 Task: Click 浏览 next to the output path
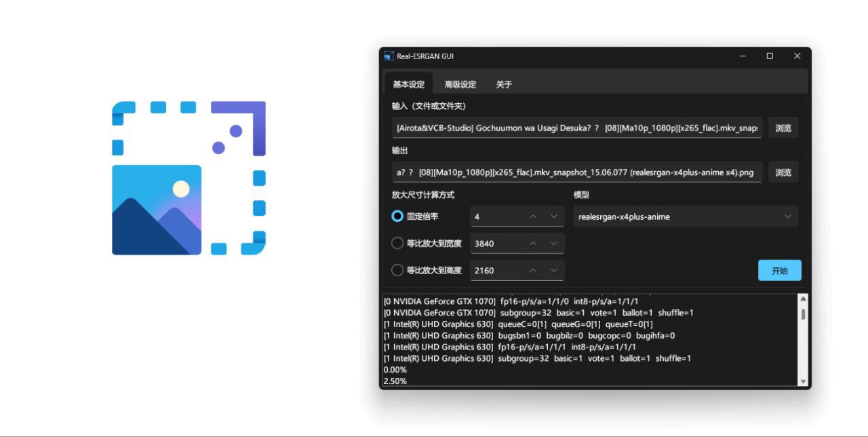click(x=783, y=172)
